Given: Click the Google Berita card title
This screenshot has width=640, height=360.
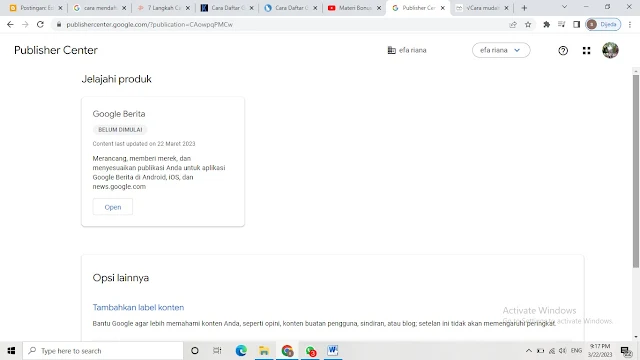Looking at the screenshot, I should 119,114.
